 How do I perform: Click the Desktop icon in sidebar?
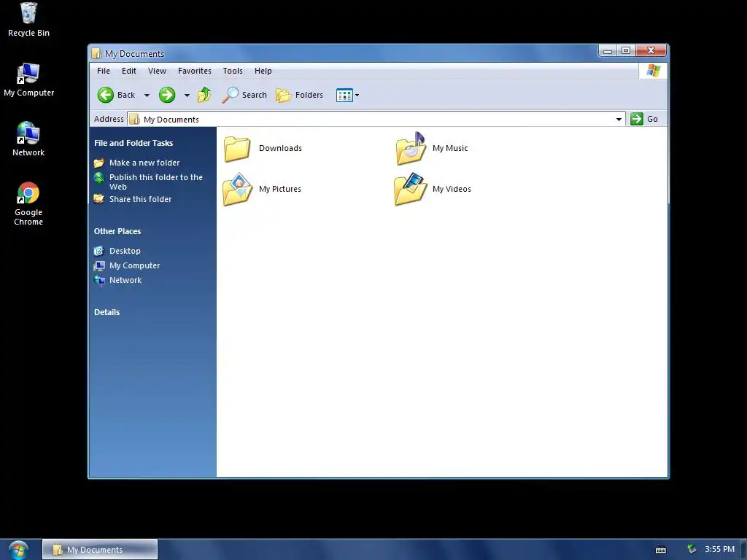coord(98,251)
